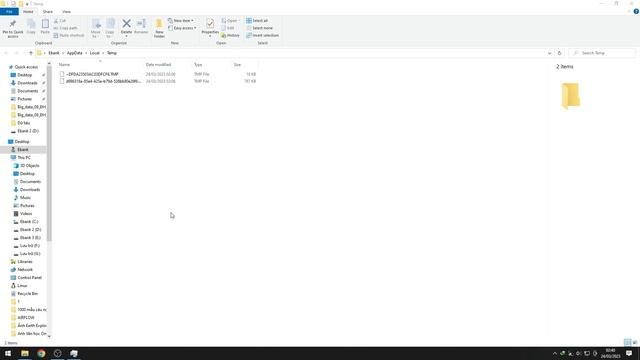Expand the Open button dropdown
This screenshot has height=360, width=640.
(239, 21)
